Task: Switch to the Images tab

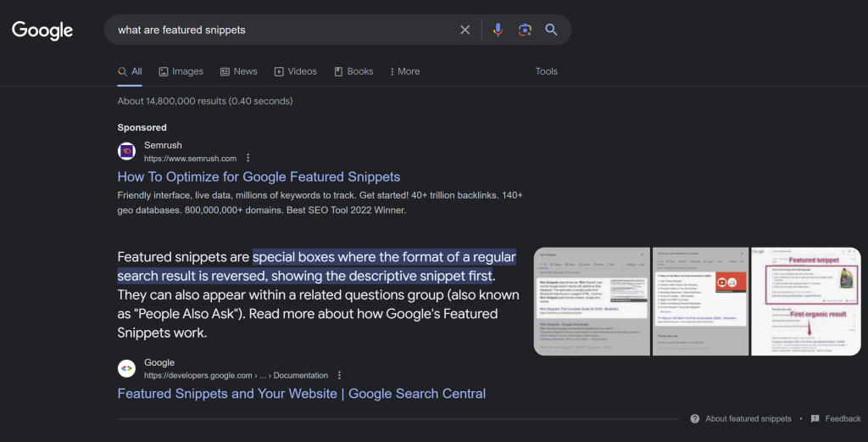Action: 181,71
